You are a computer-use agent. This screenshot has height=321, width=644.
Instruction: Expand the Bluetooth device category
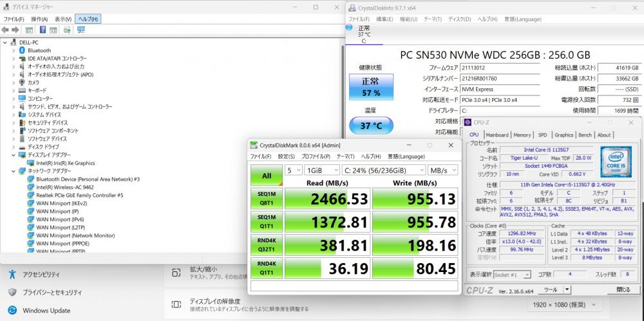14,50
